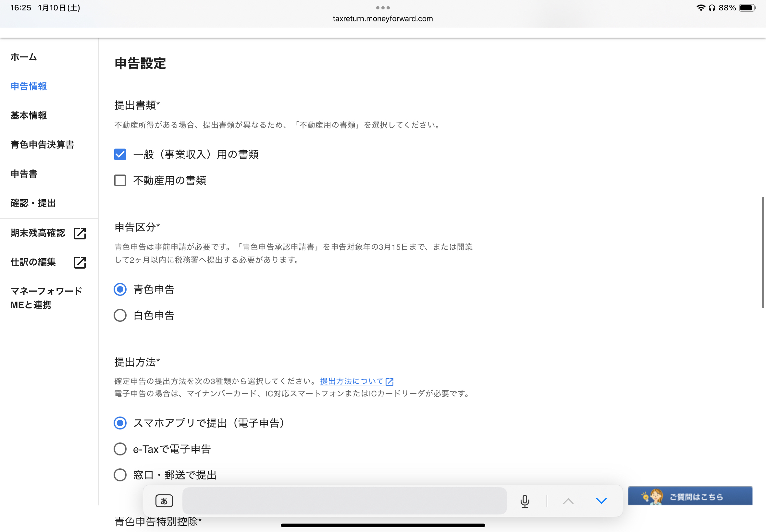Choose スマホアプリで提出（電子申告）
The width and height of the screenshot is (766, 532).
click(x=120, y=423)
